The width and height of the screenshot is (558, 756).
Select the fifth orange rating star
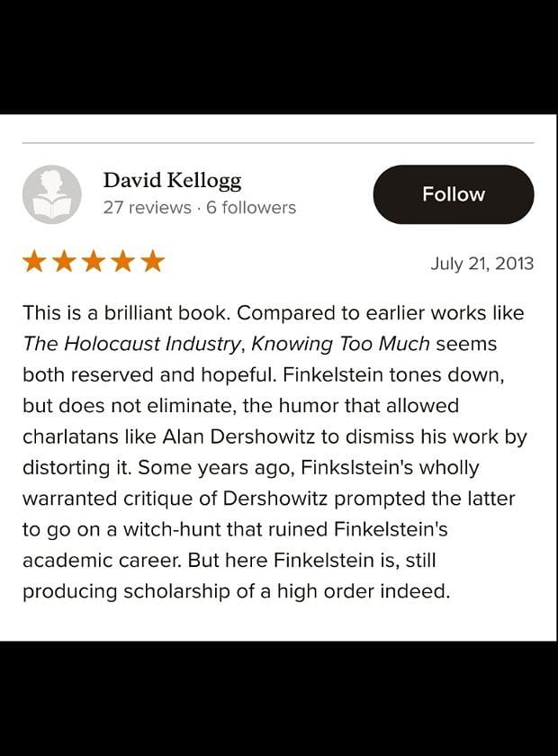click(153, 262)
